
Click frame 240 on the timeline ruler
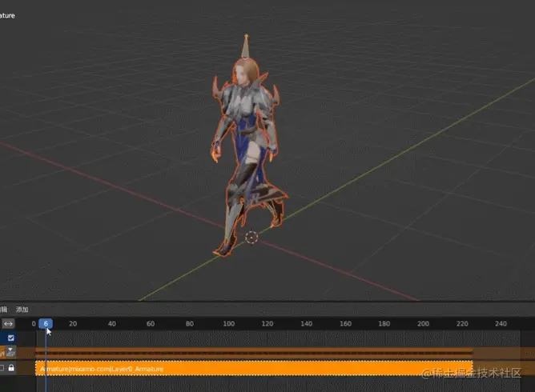[x=501, y=323]
